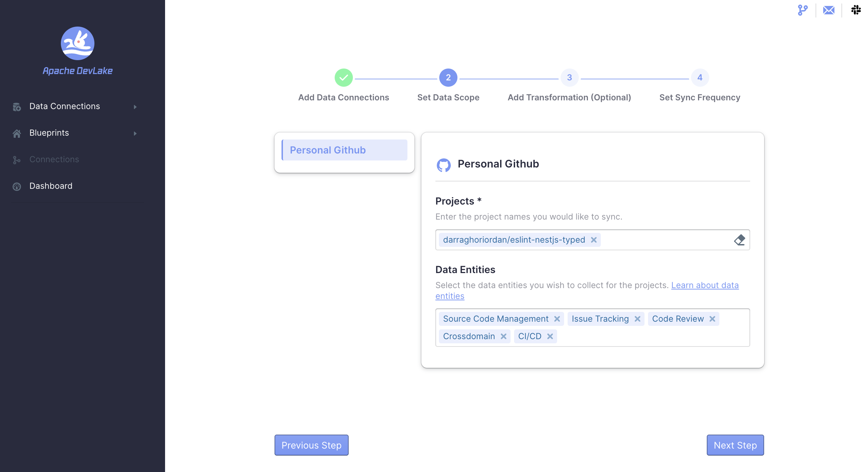Go to step 2 Set Data Scope

[x=448, y=78]
